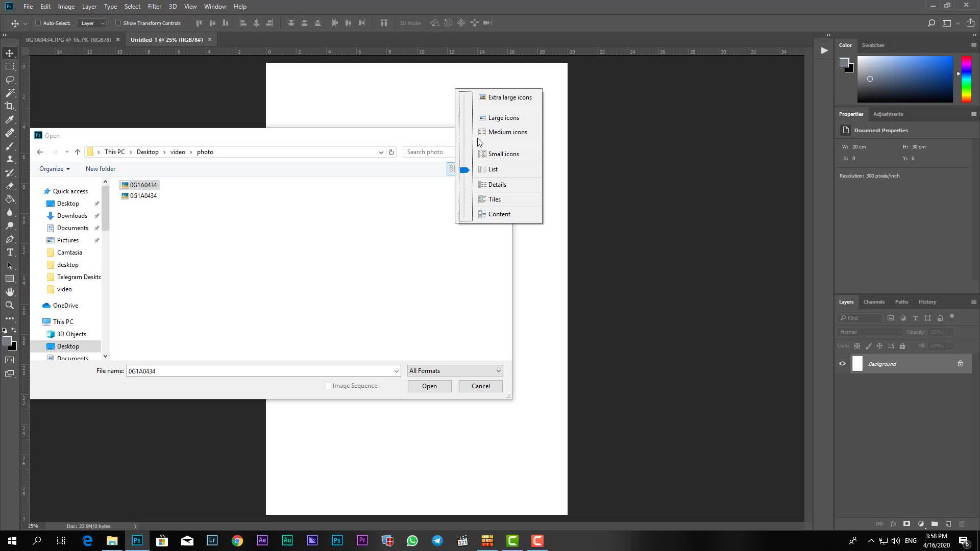This screenshot has height=551, width=980.
Task: Click the rainbow hue slider strip
Action: [966, 80]
